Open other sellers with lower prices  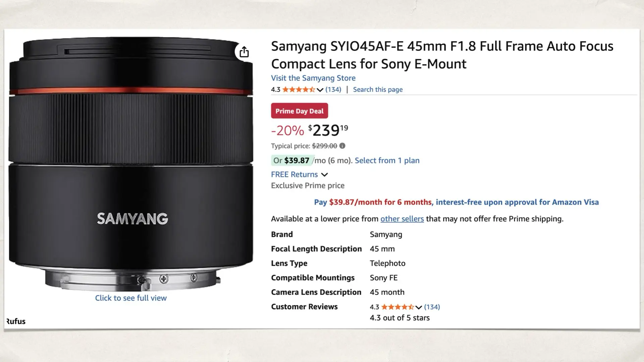click(402, 219)
